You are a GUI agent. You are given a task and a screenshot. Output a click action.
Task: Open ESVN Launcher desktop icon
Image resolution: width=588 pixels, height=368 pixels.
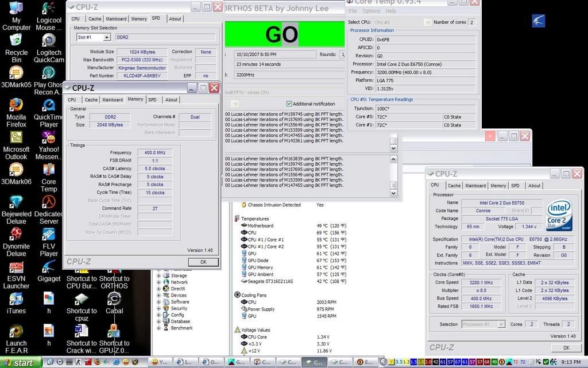click(x=16, y=274)
